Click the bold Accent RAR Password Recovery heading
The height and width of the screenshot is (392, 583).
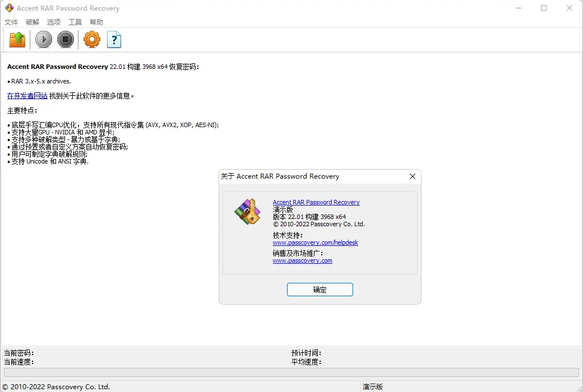(58, 67)
